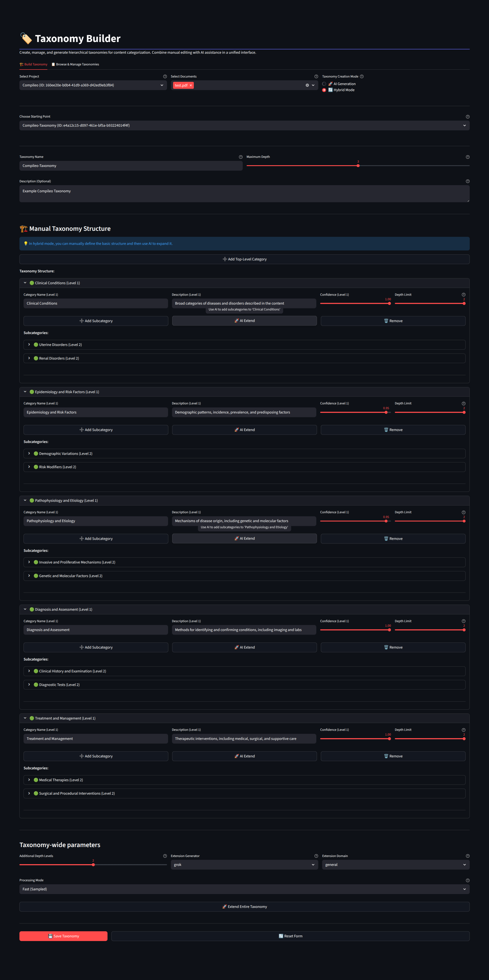Click Category Name field containing Clinical Conditions
Viewport: 489px width, 980px height.
(96, 304)
